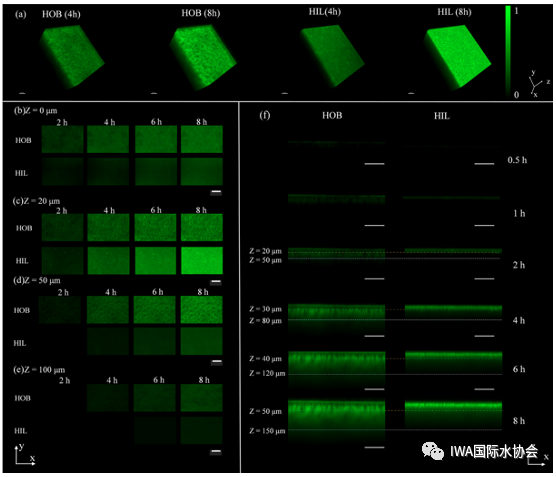Click the green intensity color scale bar
The height and width of the screenshot is (477, 556).
coord(508,51)
